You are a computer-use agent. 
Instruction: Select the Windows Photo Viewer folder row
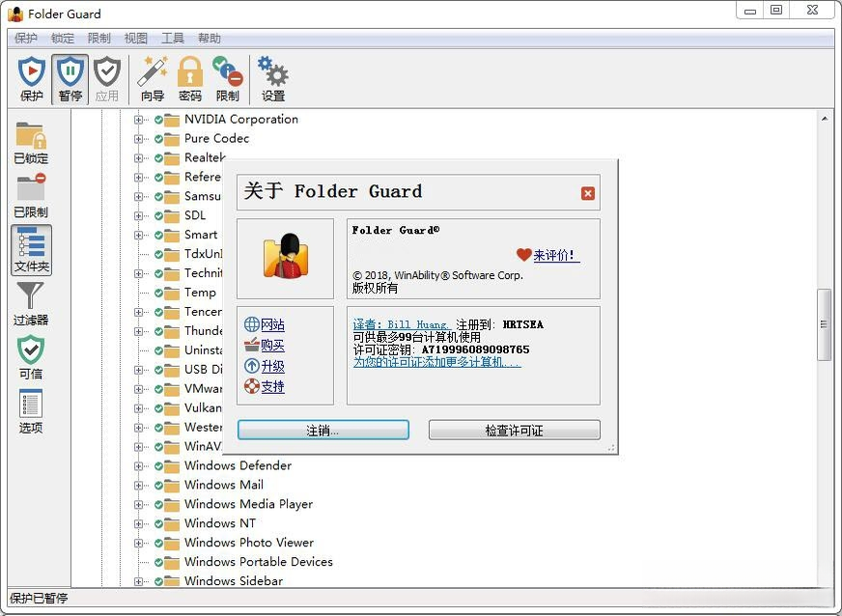249,543
